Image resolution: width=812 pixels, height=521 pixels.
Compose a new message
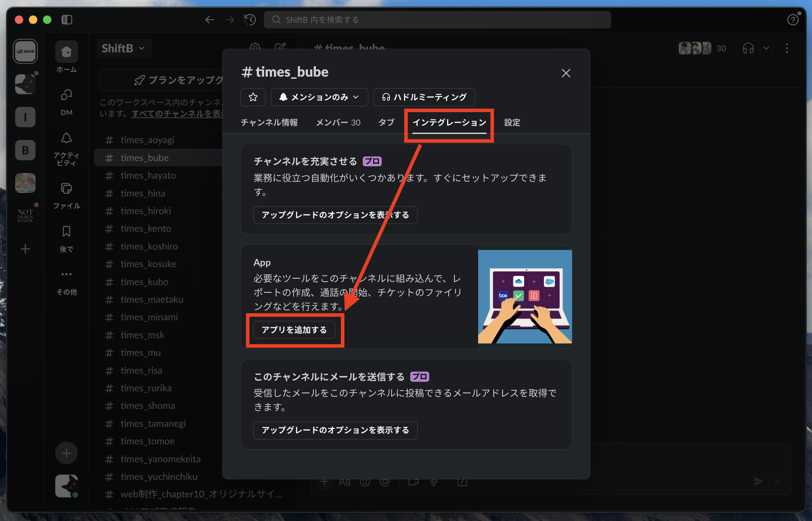pyautogui.click(x=280, y=47)
